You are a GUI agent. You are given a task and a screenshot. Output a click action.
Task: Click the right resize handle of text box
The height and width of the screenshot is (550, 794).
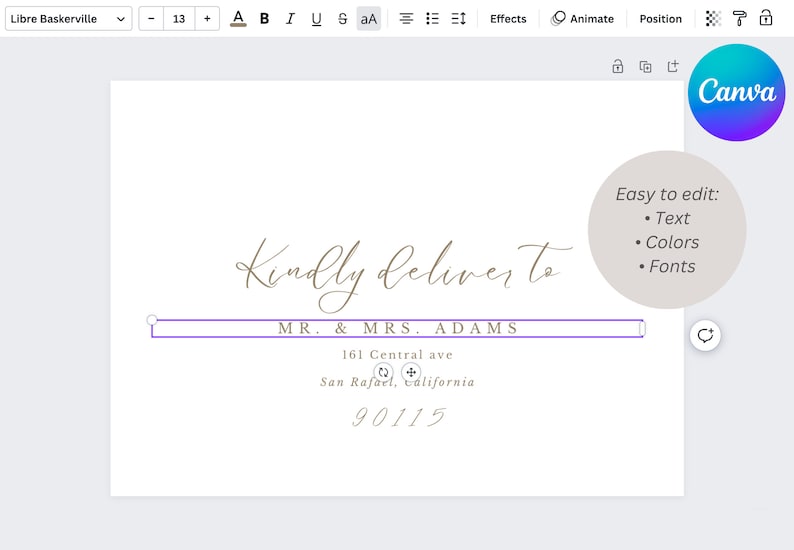click(643, 329)
